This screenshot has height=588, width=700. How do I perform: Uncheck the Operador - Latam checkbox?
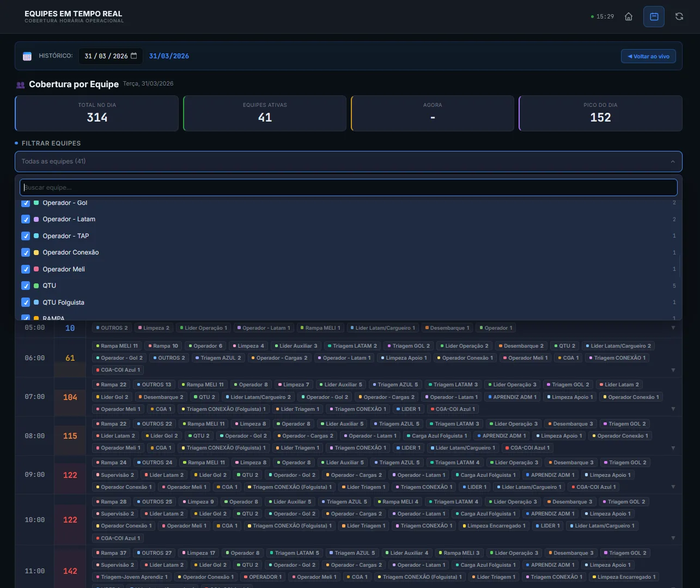(26, 219)
